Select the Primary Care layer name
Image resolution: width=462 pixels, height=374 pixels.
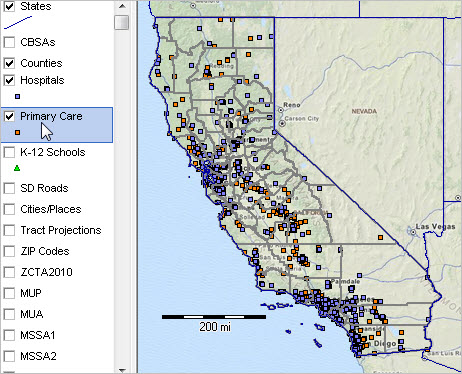coord(51,116)
